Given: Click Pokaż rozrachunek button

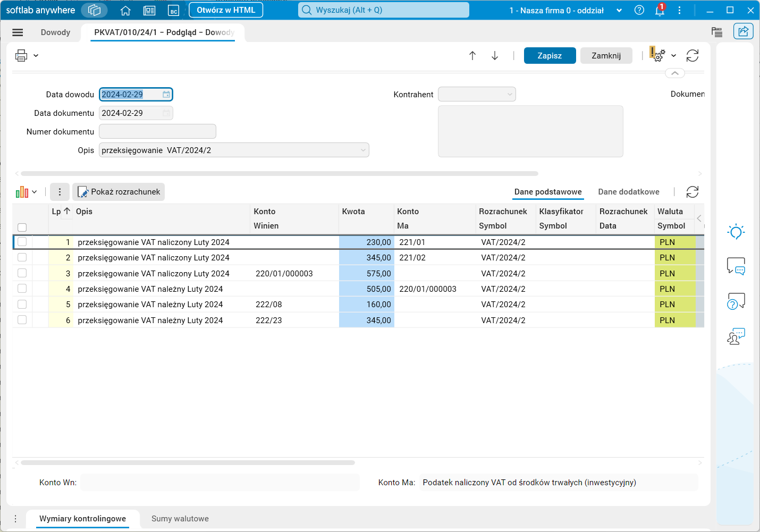Looking at the screenshot, I should click(119, 192).
